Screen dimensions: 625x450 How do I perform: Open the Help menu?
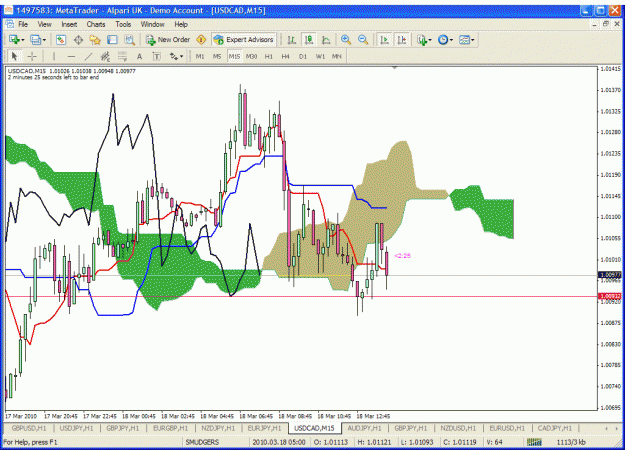pyautogui.click(x=181, y=24)
